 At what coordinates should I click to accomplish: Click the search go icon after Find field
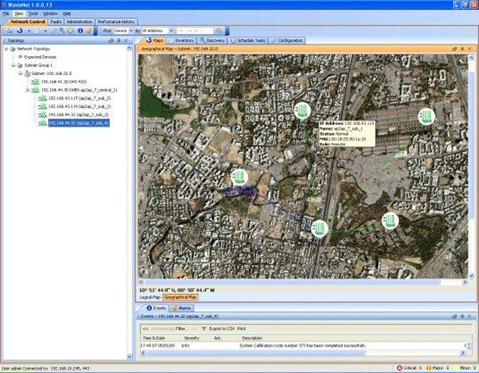(218, 31)
